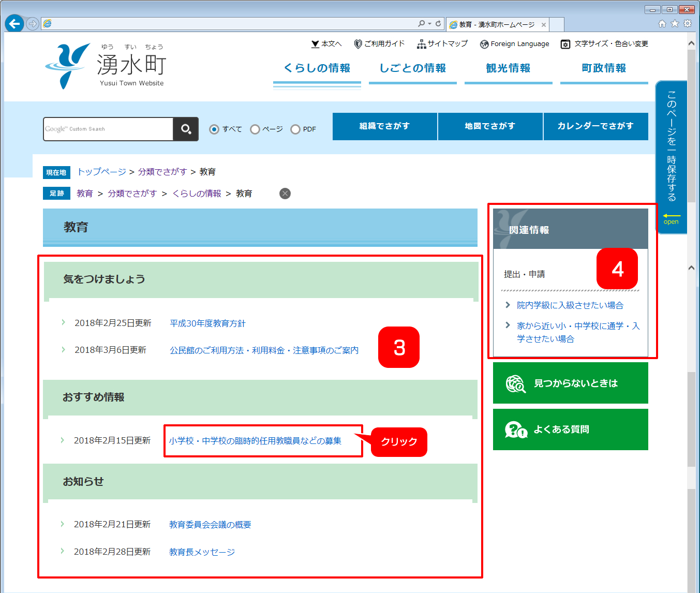Open the first 教育 link in 足跡 breadcrumb
The height and width of the screenshot is (593, 700).
85,194
